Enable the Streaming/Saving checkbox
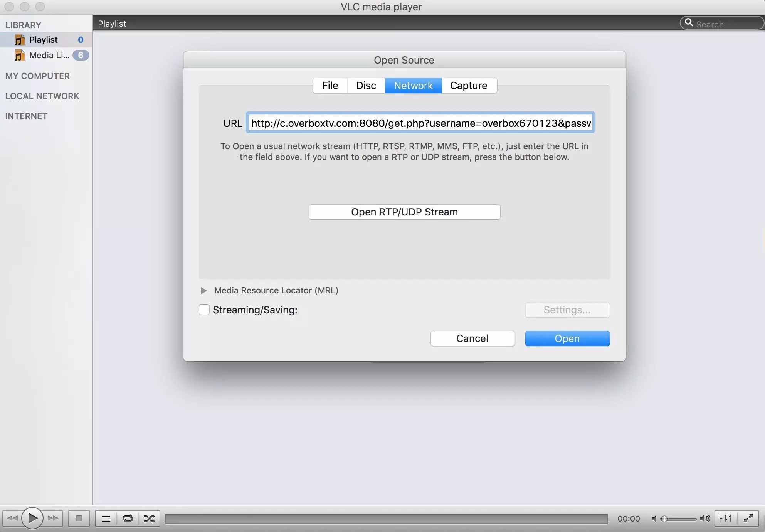 (x=204, y=310)
